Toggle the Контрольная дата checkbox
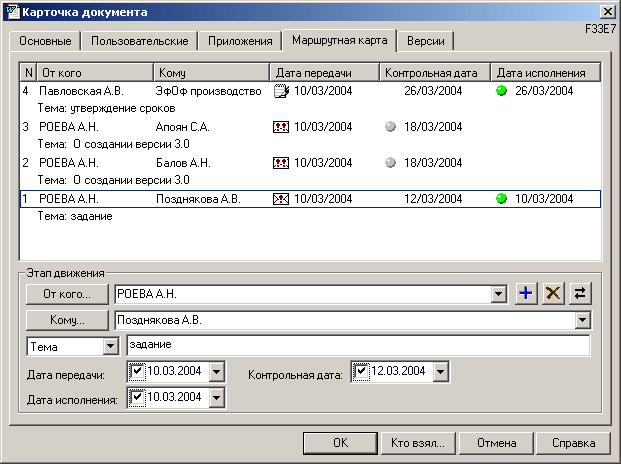This screenshot has height=464, width=621. click(361, 372)
